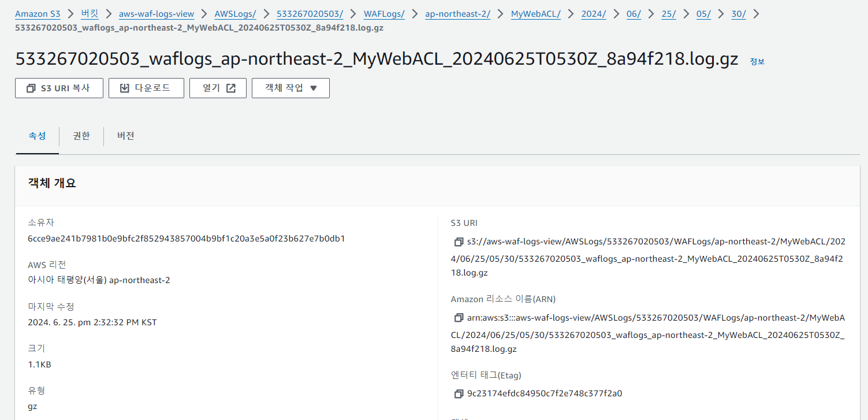Click the 객체 개요 section heading
The width and height of the screenshot is (868, 420).
click(52, 184)
